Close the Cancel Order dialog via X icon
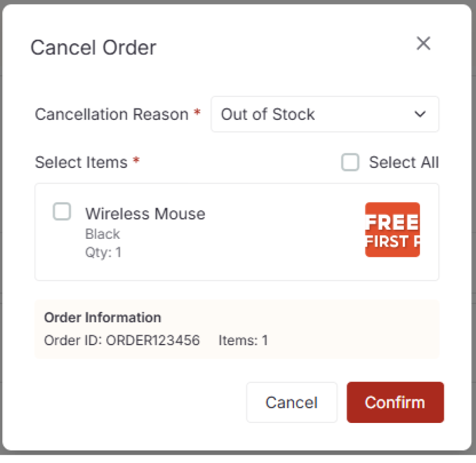Viewport: 476px width, 463px height. pyautogui.click(x=424, y=44)
